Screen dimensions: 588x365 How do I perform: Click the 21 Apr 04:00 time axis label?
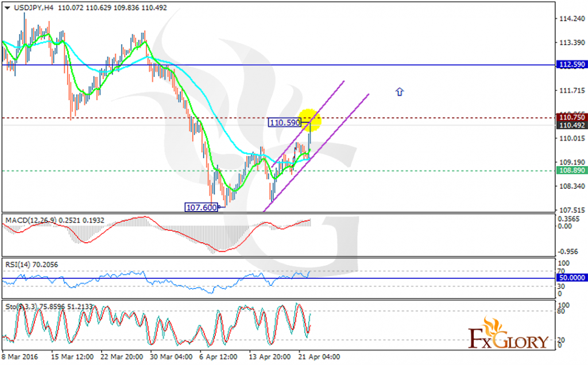pyautogui.click(x=319, y=357)
